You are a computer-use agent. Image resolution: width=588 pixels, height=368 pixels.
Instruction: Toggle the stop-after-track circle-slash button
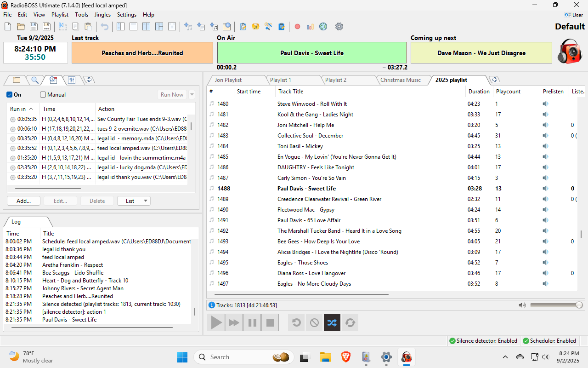pyautogui.click(x=314, y=323)
